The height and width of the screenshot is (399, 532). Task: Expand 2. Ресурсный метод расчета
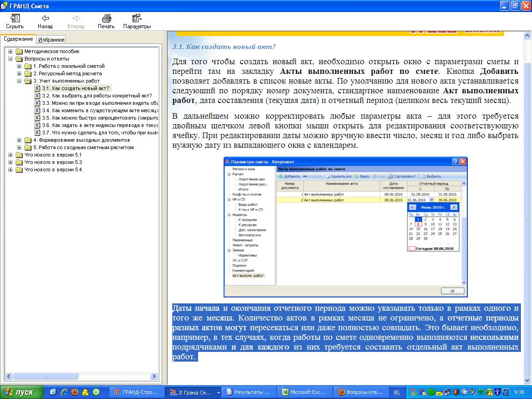pyautogui.click(x=19, y=73)
